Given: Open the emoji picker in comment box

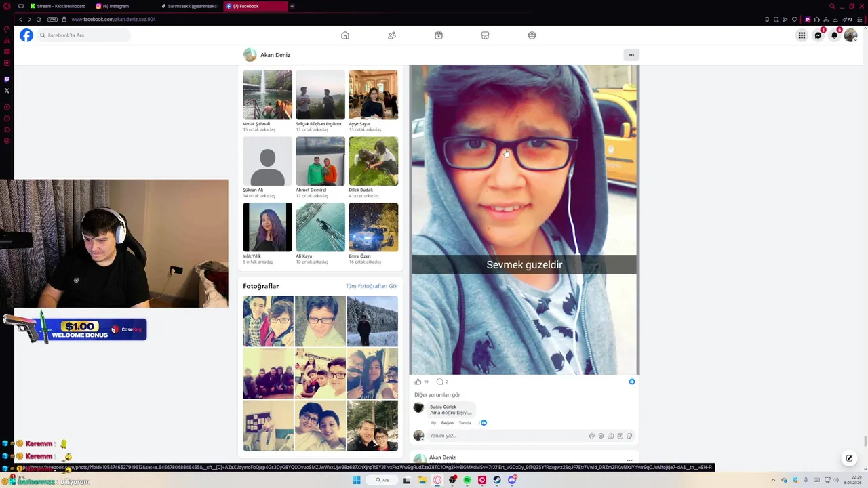Looking at the screenshot, I should 601,436.
